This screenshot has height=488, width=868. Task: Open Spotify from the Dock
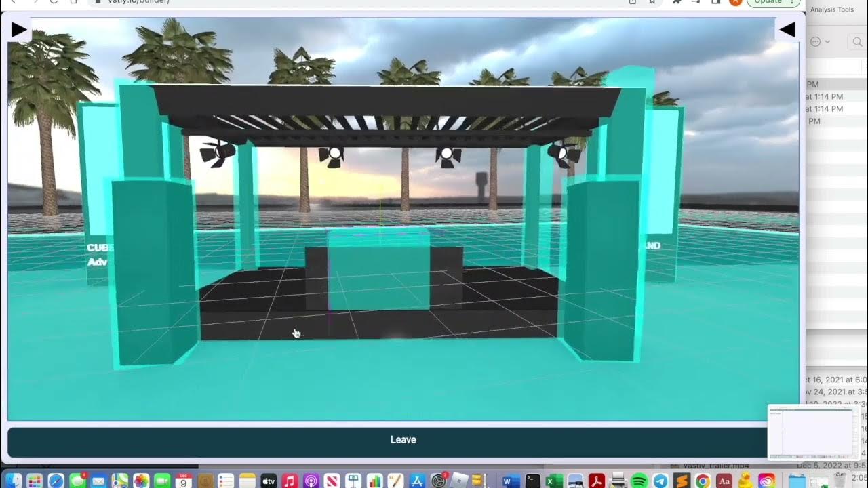(x=639, y=481)
